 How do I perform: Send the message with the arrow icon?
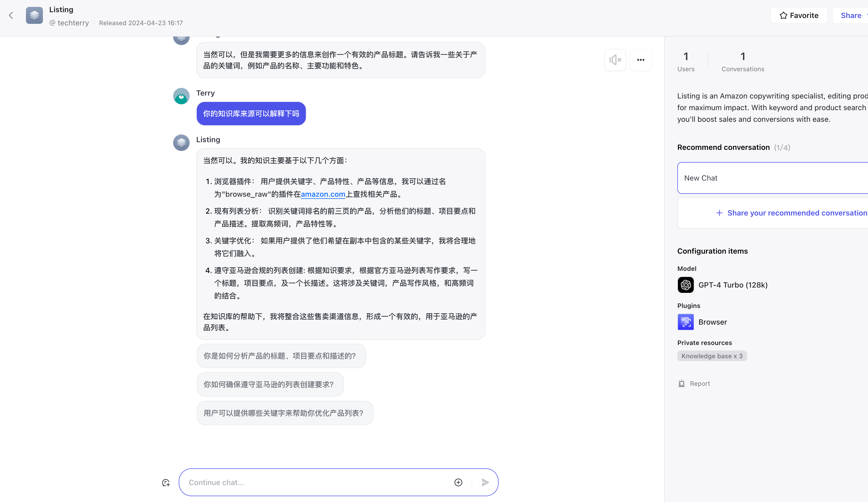click(485, 482)
